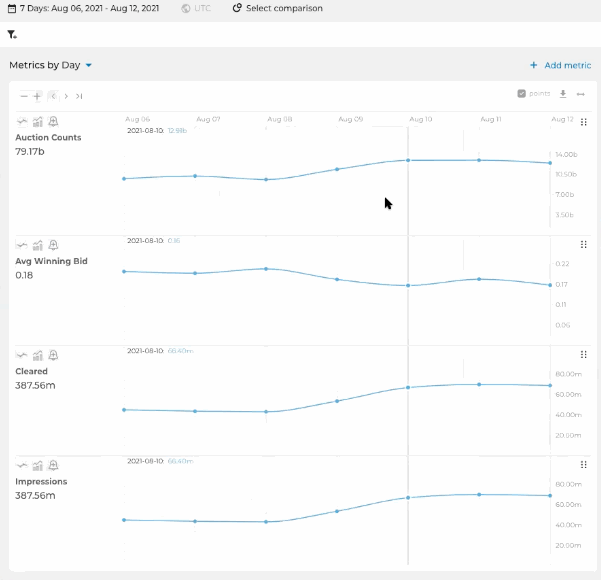Download the chart data using download icon
The width and height of the screenshot is (601, 580).
tap(563, 94)
